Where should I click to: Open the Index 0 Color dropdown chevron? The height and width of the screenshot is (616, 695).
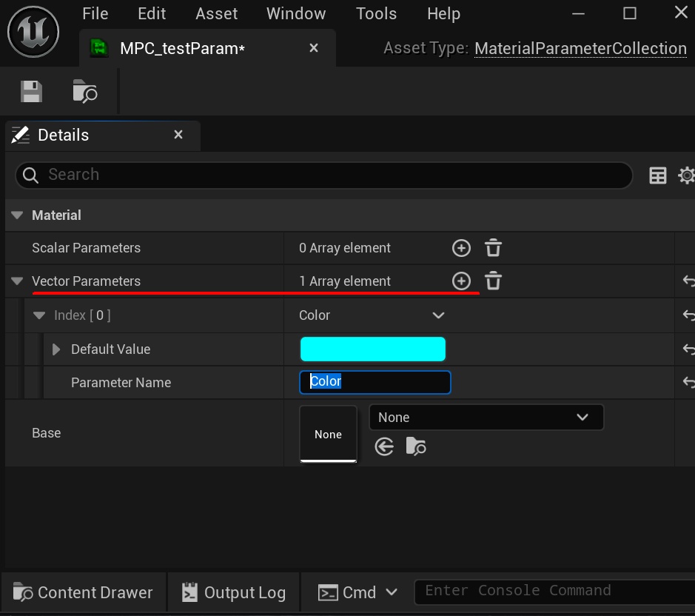[x=438, y=315]
